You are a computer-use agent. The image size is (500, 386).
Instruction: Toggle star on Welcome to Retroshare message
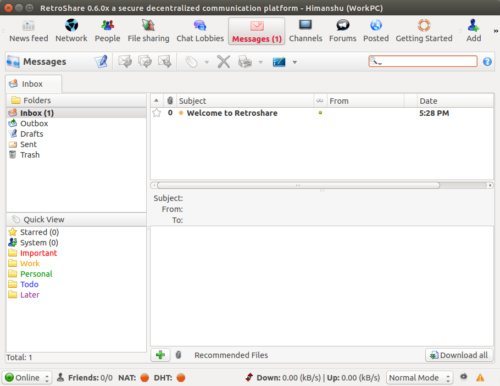pyautogui.click(x=157, y=113)
